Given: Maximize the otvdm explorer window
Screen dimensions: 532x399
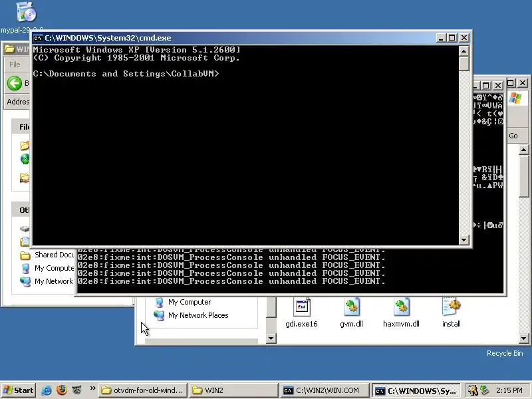Looking at the screenshot, I should pyautogui.click(x=511, y=82).
